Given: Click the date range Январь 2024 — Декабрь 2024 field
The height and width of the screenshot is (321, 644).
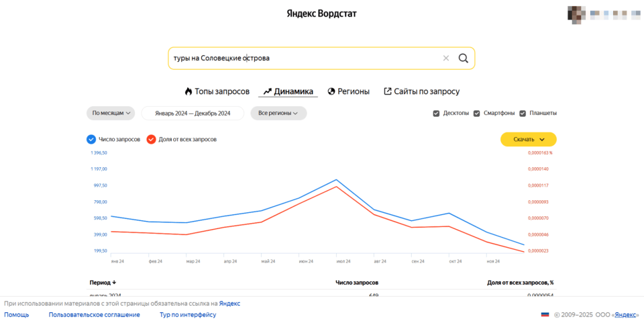Looking at the screenshot, I should (193, 113).
